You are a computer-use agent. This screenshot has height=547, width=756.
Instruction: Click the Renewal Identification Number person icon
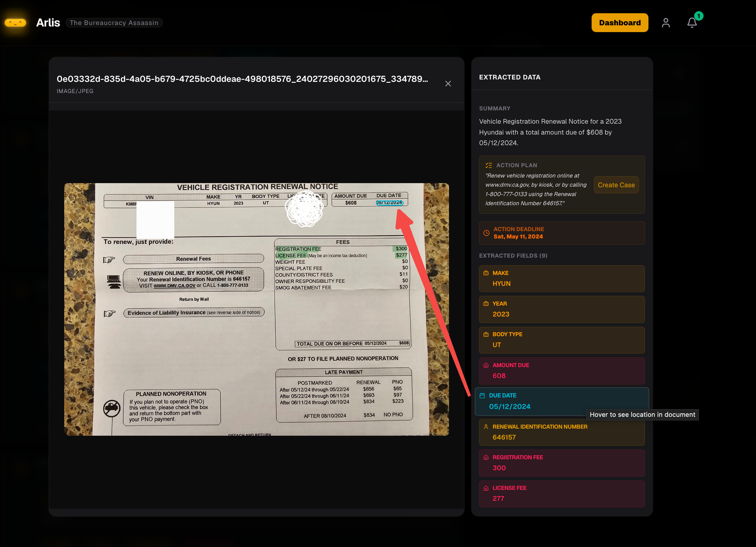click(x=486, y=427)
